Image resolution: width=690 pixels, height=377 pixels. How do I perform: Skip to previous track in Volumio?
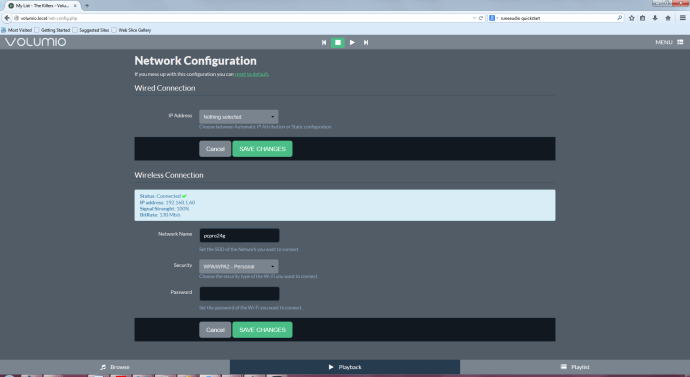[x=324, y=42]
